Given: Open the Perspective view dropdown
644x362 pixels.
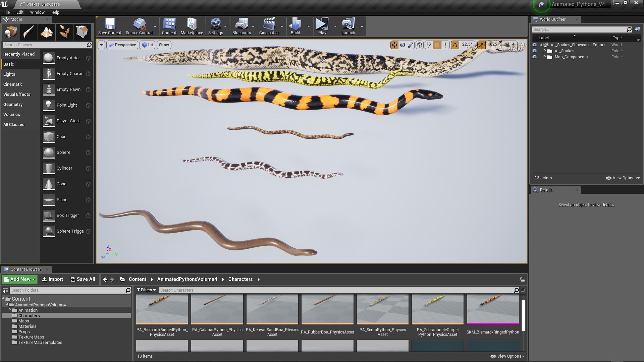Looking at the screenshot, I should pos(122,45).
